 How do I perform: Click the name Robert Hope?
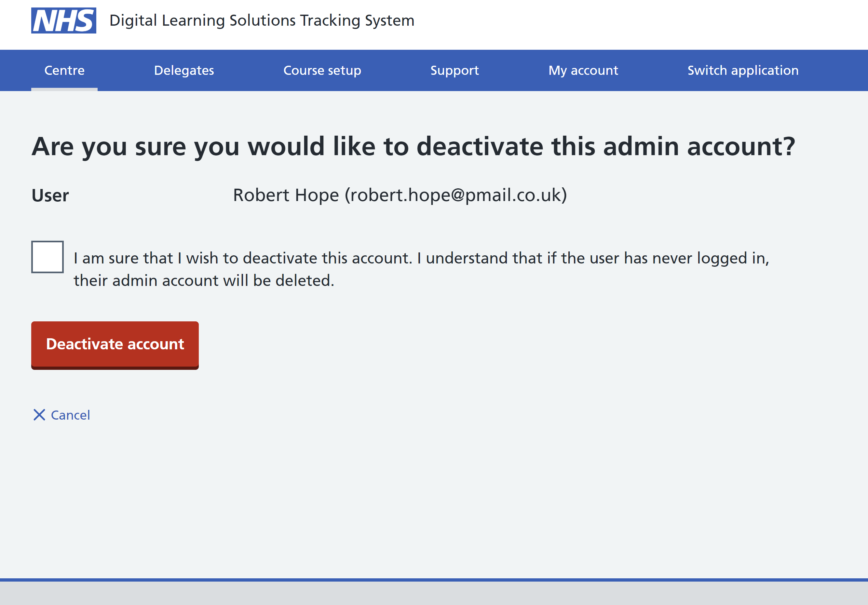pos(286,195)
